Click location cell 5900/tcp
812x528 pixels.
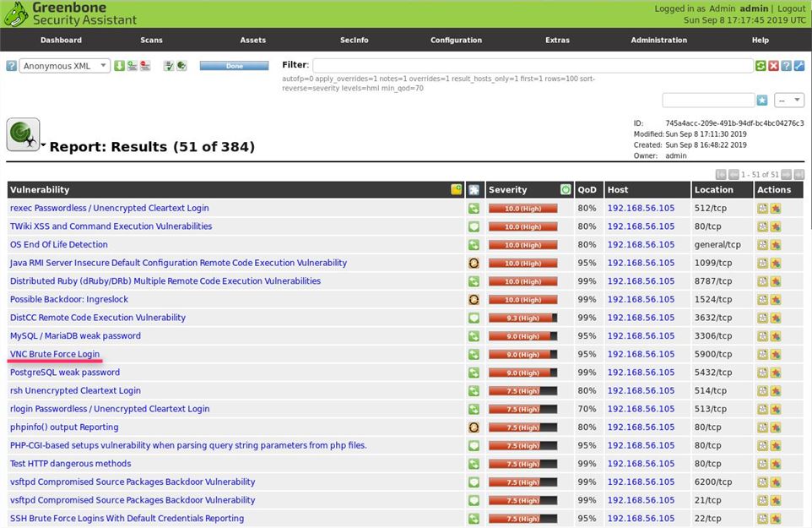713,355
